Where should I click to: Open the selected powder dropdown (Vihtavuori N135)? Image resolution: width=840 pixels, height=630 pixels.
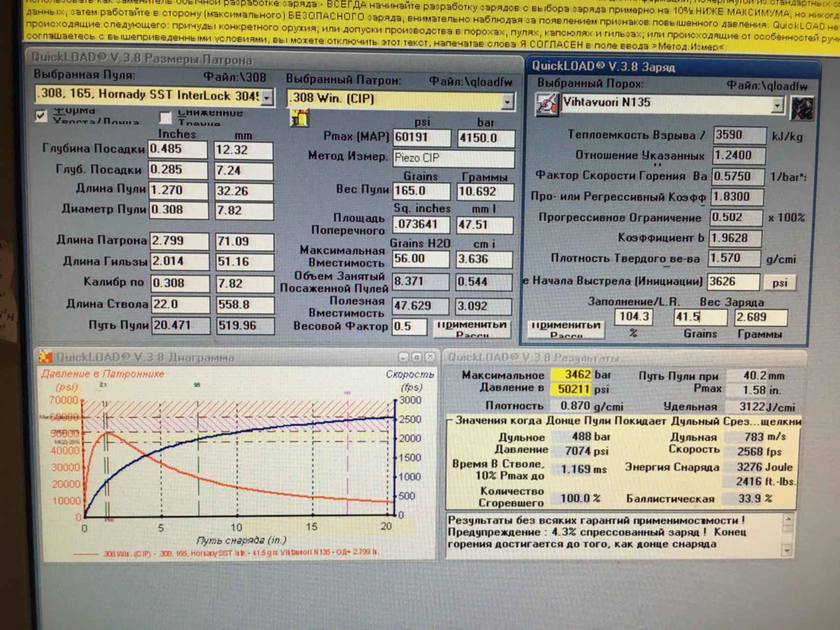777,105
